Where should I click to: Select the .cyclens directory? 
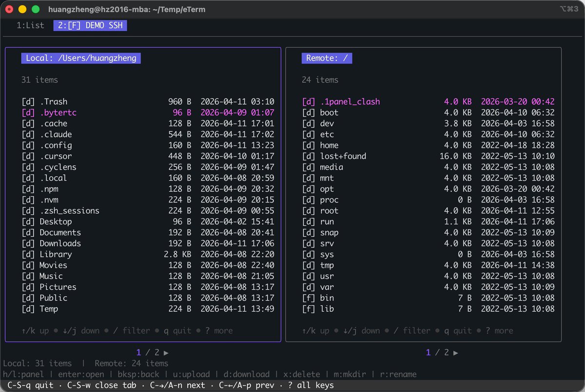[148, 167]
